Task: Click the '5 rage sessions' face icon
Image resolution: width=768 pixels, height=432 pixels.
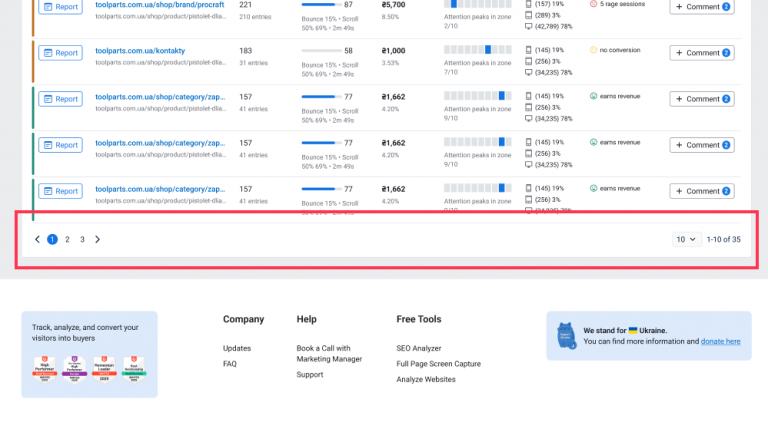Action: [x=594, y=4]
